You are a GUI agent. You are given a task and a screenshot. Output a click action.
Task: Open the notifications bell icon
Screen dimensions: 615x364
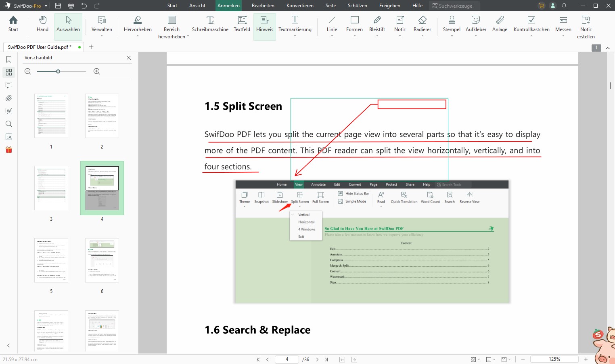point(564,6)
